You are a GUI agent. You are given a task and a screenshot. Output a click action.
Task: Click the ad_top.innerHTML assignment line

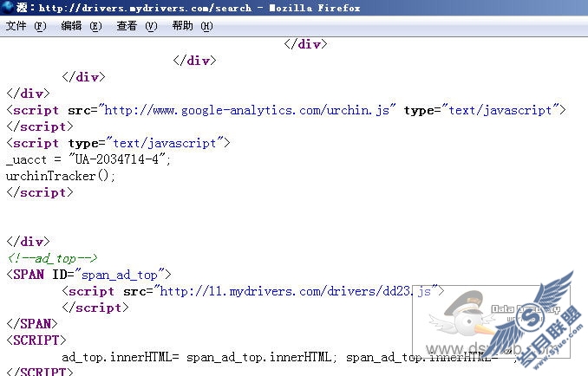290,357
